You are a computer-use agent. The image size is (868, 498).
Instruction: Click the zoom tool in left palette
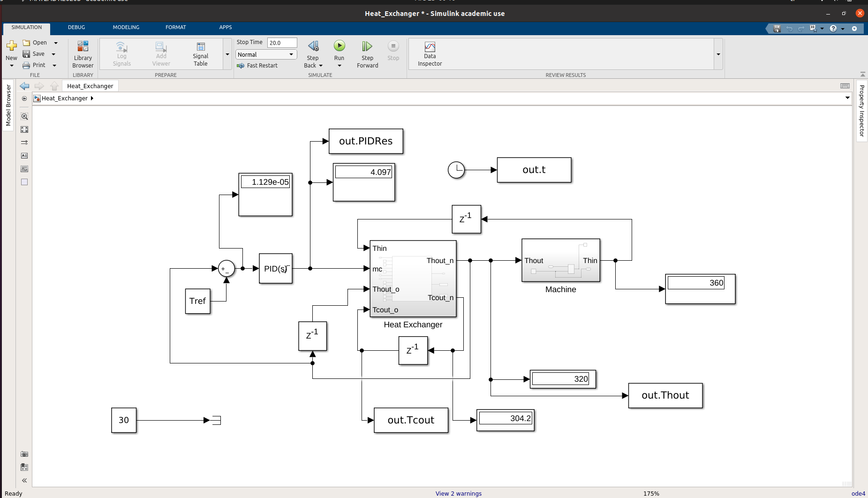[24, 116]
